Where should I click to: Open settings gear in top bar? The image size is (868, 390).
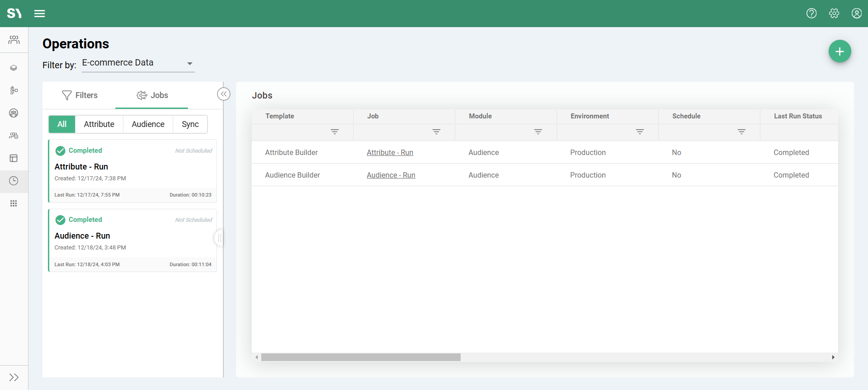(x=834, y=14)
